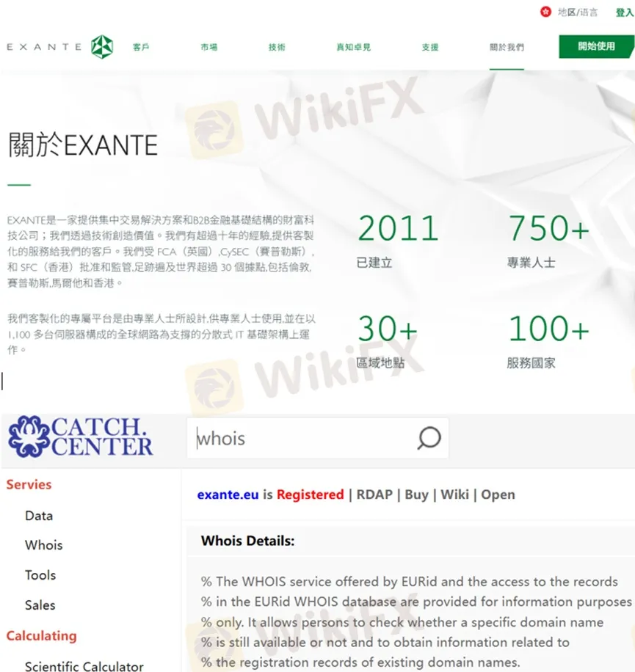This screenshot has height=672, width=635.
Task: Click the Hong Kong flag region icon
Action: pyautogui.click(x=545, y=12)
